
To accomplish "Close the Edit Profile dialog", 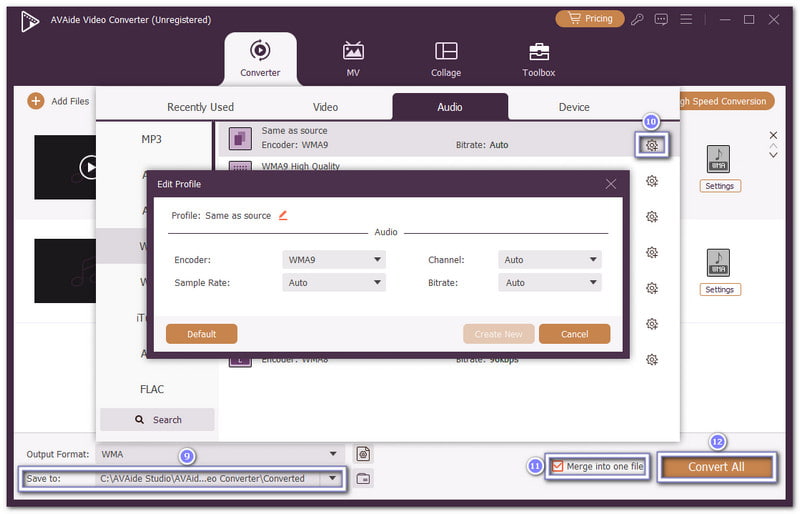I will click(611, 184).
